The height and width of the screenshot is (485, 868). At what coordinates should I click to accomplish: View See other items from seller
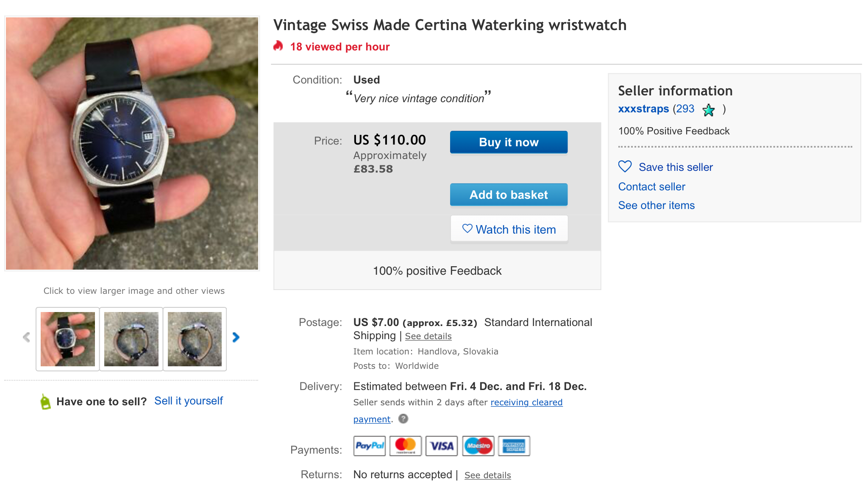[656, 205]
